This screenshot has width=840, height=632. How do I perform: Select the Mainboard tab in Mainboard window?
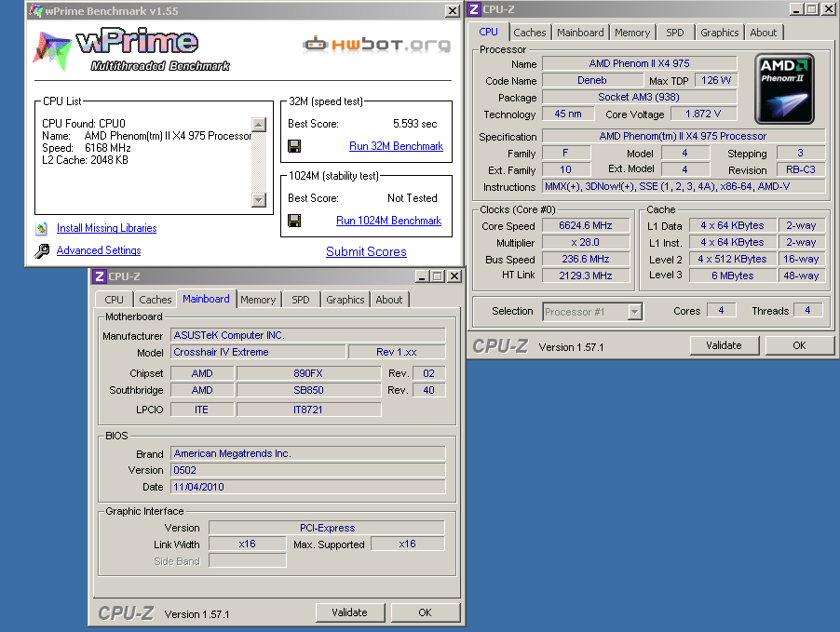[206, 299]
